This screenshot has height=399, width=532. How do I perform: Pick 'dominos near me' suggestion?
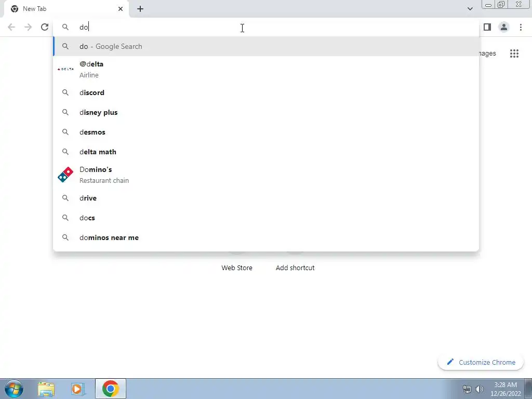pyautogui.click(x=266, y=237)
